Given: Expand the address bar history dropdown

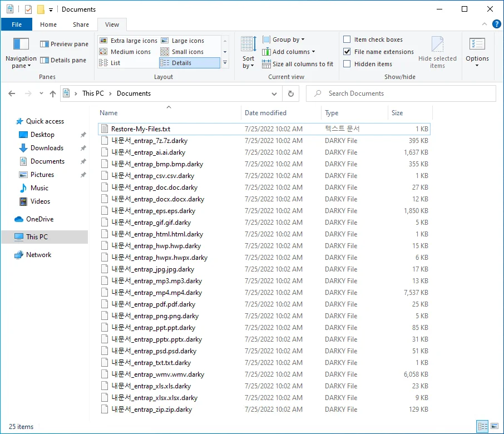Looking at the screenshot, I should pyautogui.click(x=274, y=94).
